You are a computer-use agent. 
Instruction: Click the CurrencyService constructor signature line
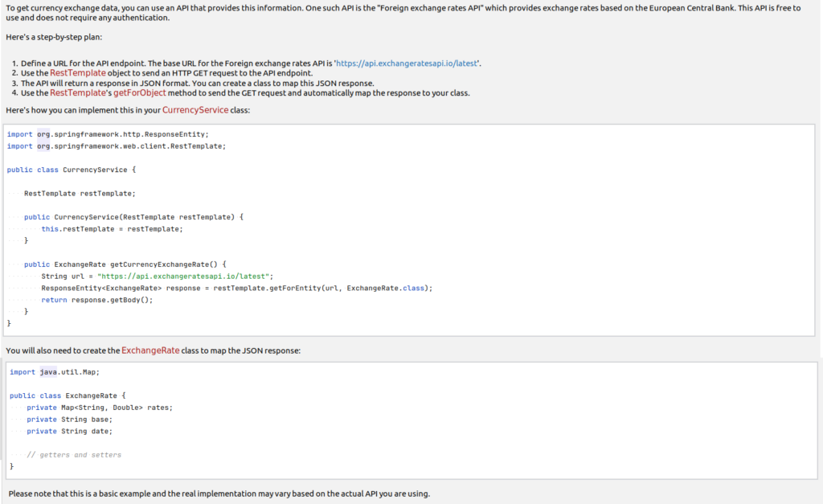coord(133,217)
